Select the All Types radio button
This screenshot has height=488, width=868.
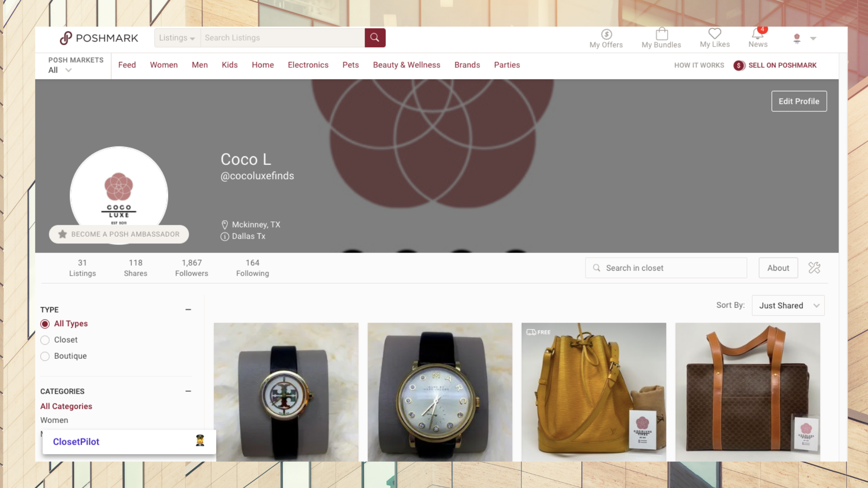click(45, 324)
